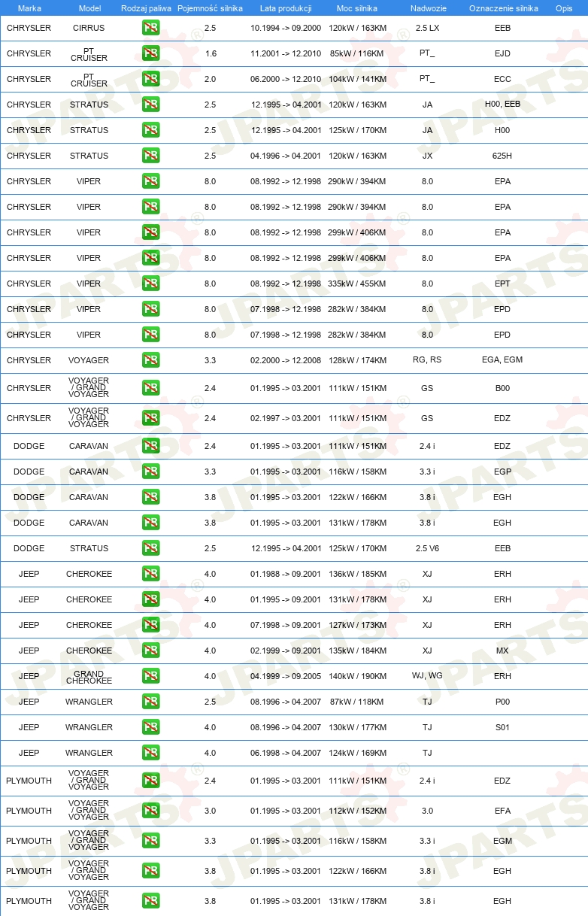Viewport: 588px width, 916px height.
Task: Click the fuel icon in the Dodge Caravan 131kW row
Action: [x=150, y=523]
